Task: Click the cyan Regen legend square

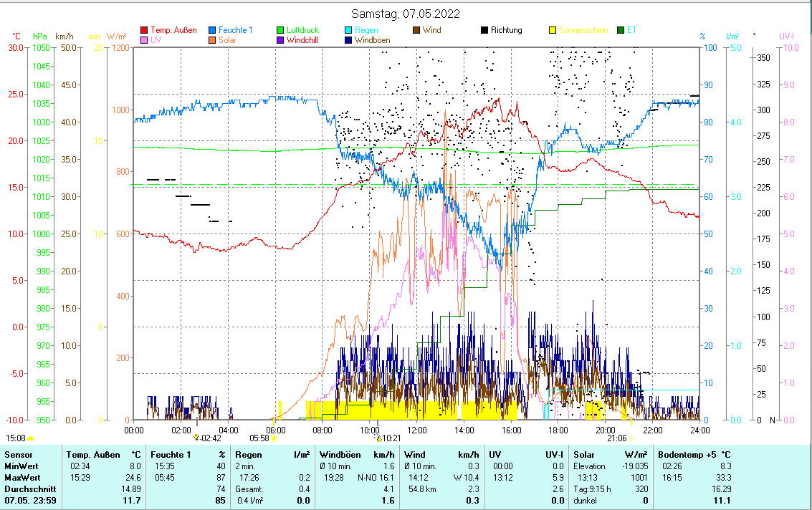Action: [x=348, y=30]
